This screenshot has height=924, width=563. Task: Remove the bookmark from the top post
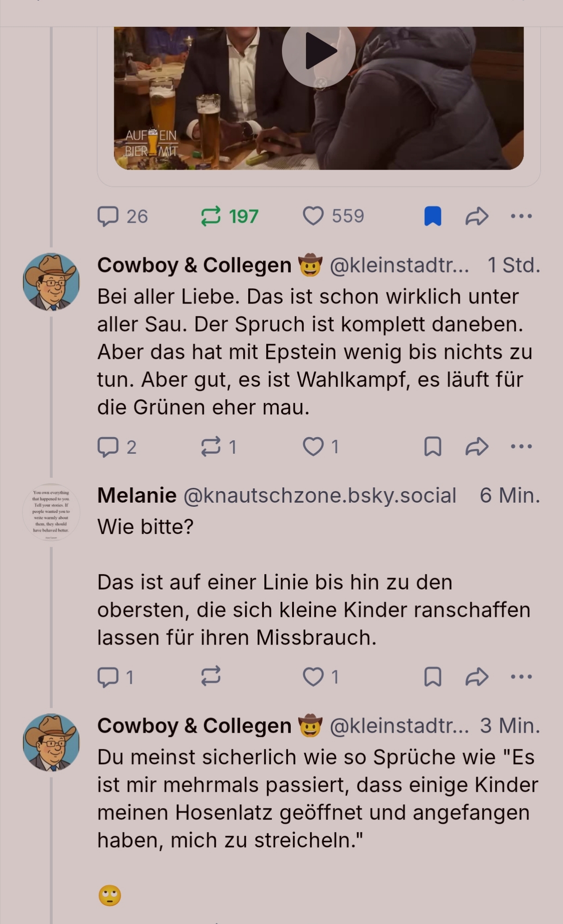433,216
